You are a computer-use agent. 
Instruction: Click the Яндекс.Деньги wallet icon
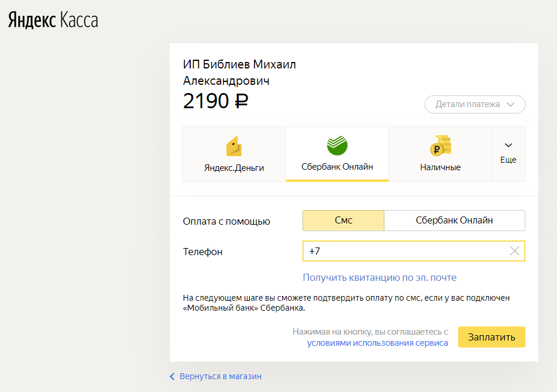pyautogui.click(x=234, y=146)
